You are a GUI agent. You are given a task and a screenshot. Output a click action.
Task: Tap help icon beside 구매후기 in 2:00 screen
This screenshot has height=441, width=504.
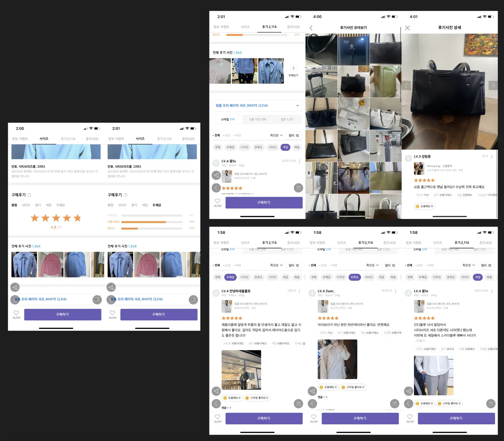pos(29,195)
